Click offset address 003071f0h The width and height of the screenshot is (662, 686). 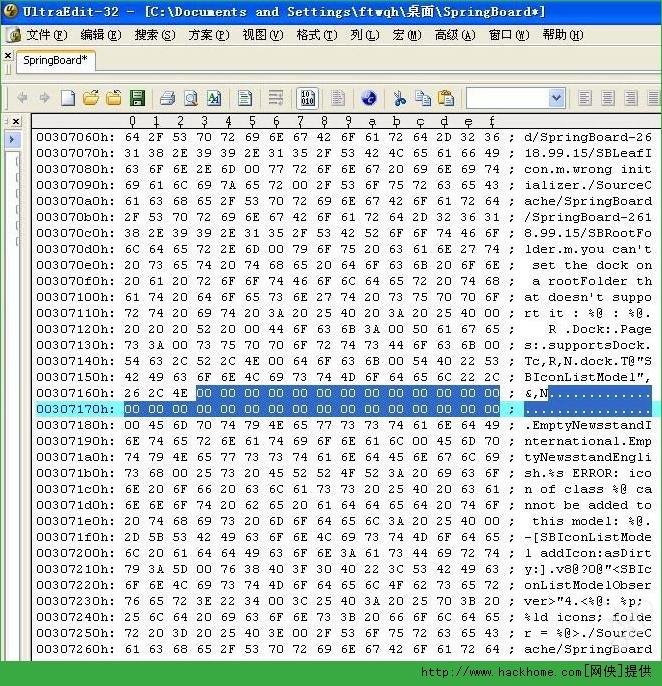point(75,537)
